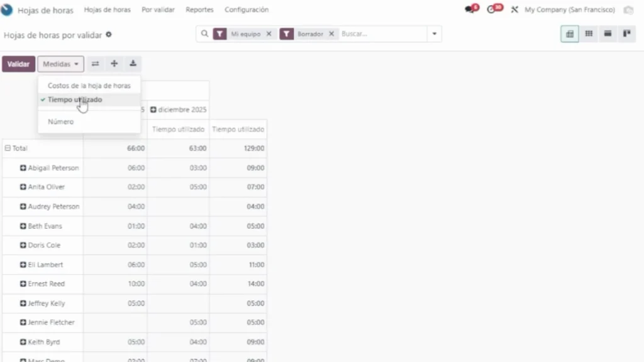Open settings gear beside page title
This screenshot has height=362, width=644.
click(x=109, y=35)
